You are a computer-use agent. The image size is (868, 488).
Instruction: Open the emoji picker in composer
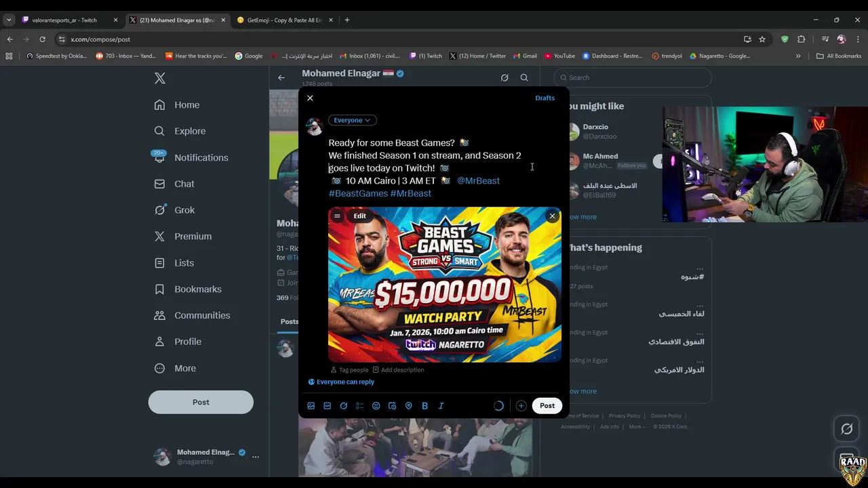(376, 406)
